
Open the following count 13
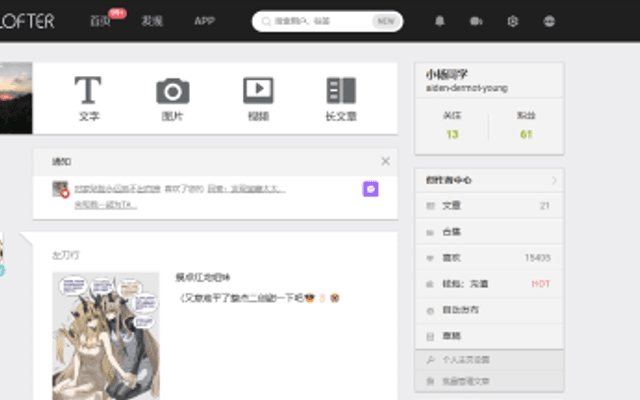pos(452,127)
